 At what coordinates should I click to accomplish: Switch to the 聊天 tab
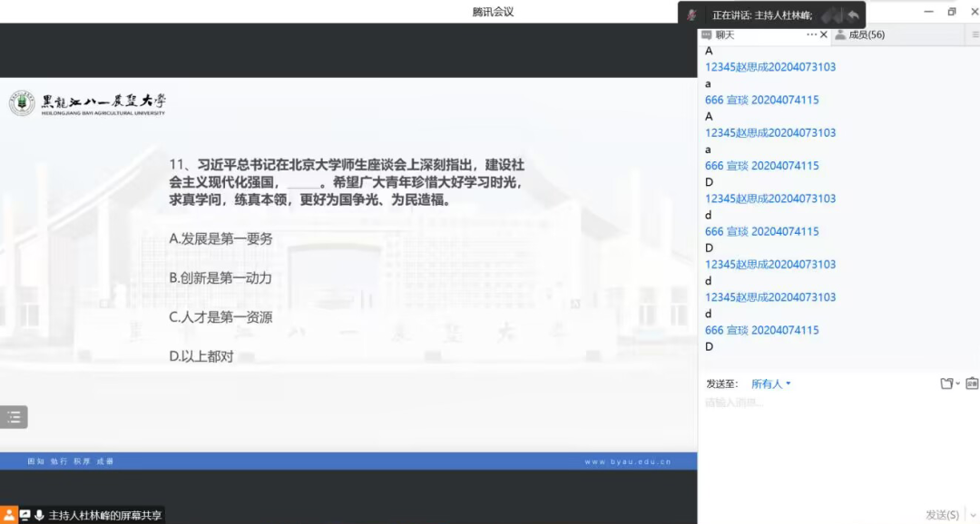720,34
